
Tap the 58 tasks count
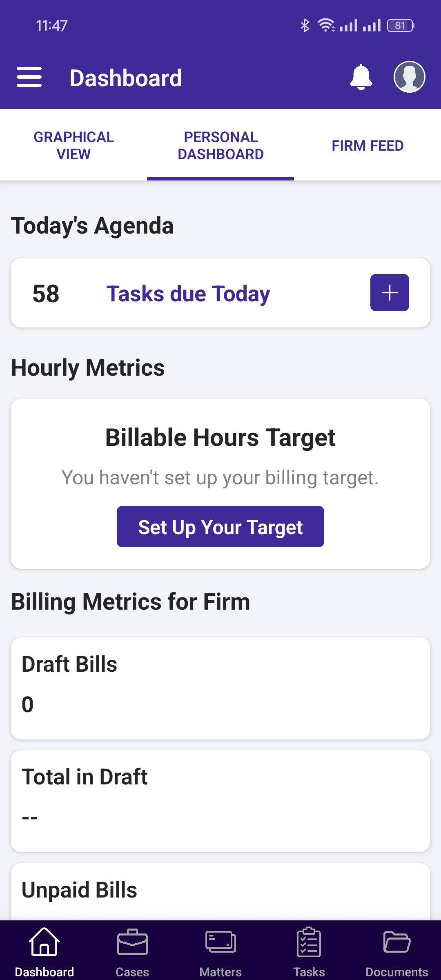click(46, 294)
